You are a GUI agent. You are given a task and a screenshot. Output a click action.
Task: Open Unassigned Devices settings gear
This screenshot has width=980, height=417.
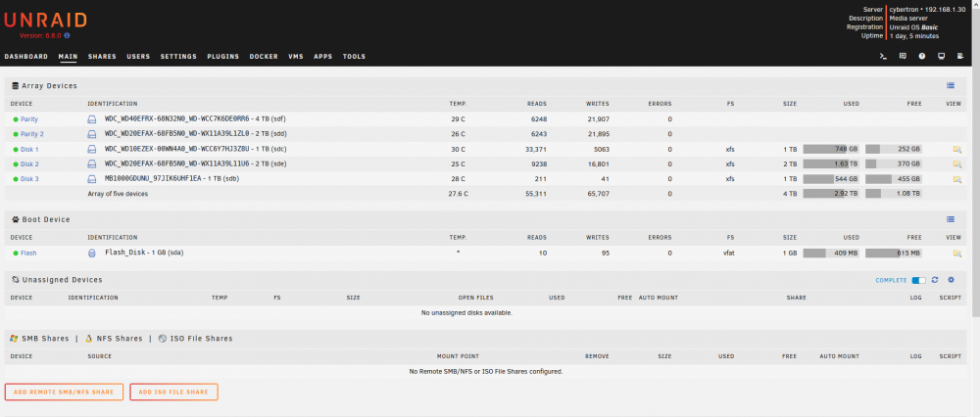coord(952,280)
